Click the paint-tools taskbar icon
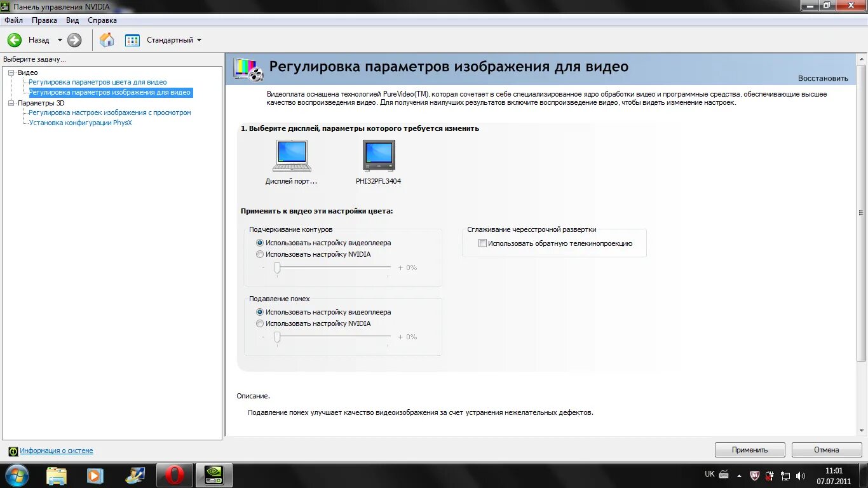The height and width of the screenshot is (488, 868). coord(135,475)
